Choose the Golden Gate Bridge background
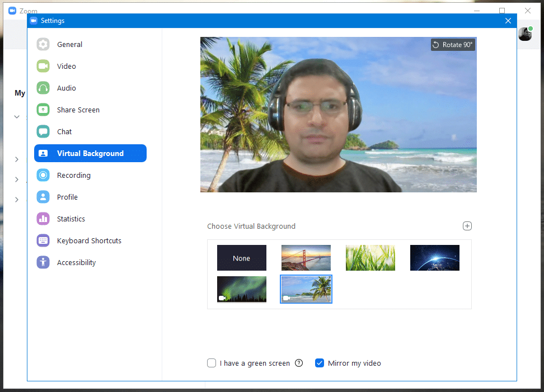 coord(306,258)
